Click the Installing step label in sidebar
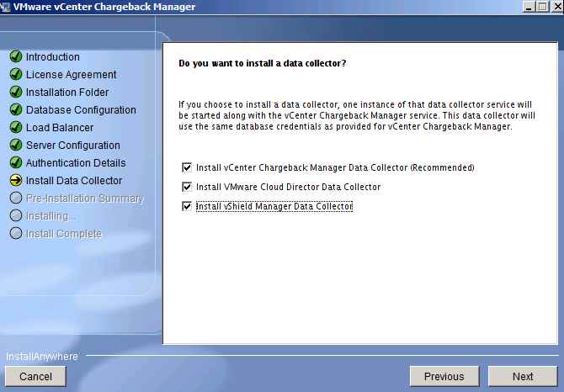Image resolution: width=564 pixels, height=392 pixels. (51, 216)
